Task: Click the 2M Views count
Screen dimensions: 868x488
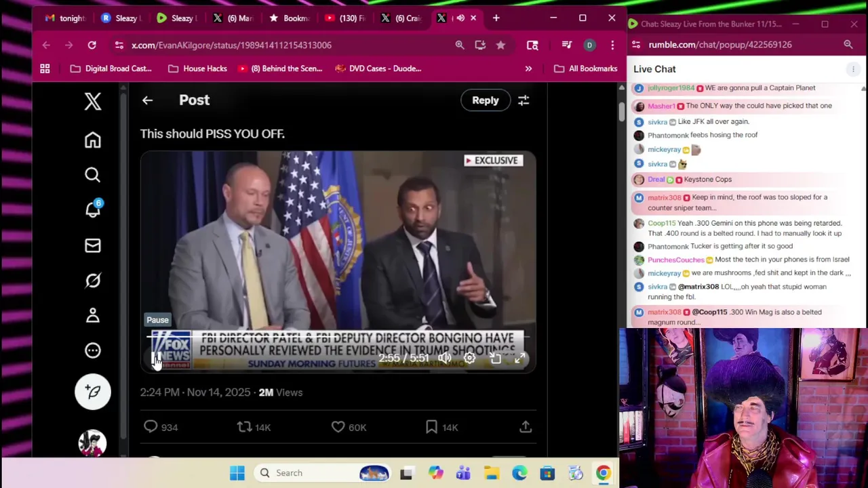Action: click(280, 392)
